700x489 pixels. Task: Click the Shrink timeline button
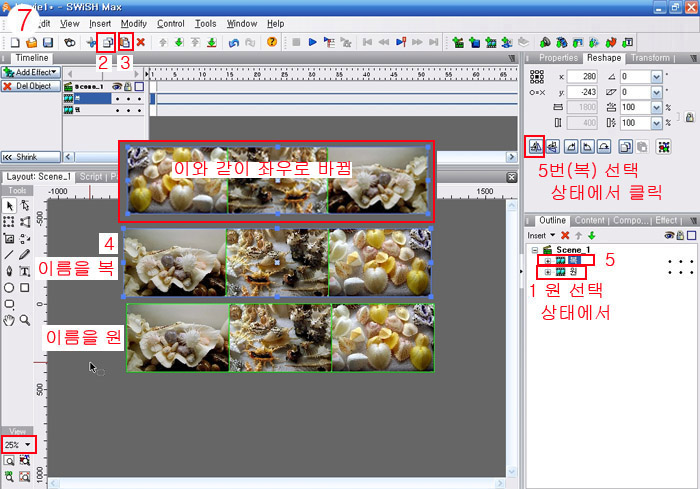31,157
